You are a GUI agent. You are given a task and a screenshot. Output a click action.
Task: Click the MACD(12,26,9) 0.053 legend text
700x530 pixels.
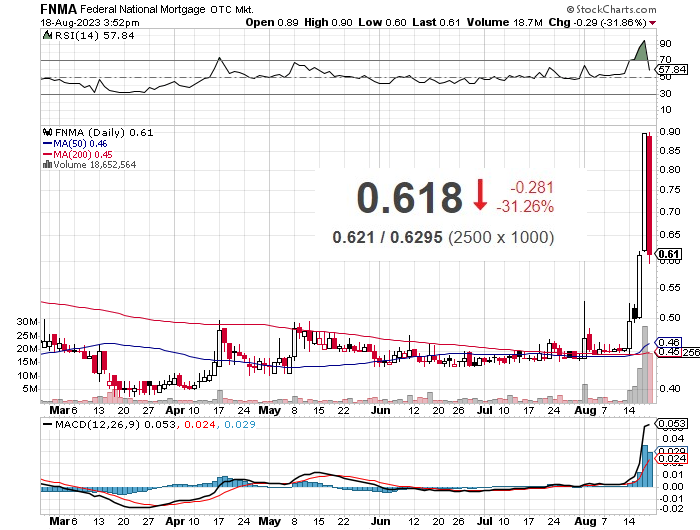coord(115,424)
